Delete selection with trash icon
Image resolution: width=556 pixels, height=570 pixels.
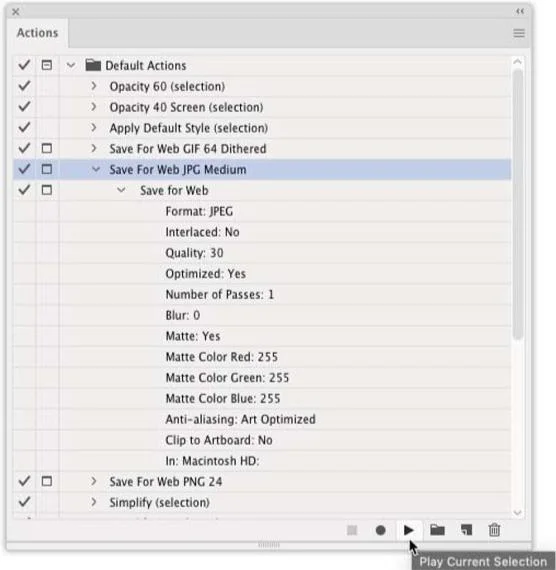(x=494, y=530)
